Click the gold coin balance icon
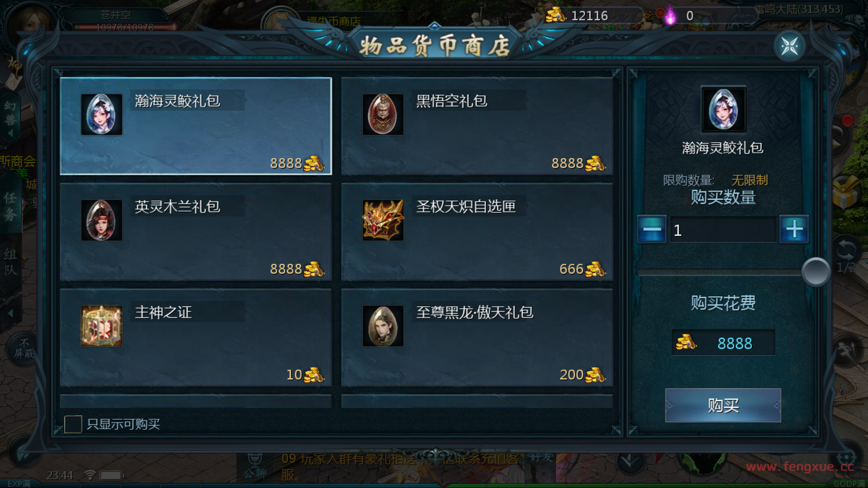The height and width of the screenshot is (488, 868). (x=555, y=15)
